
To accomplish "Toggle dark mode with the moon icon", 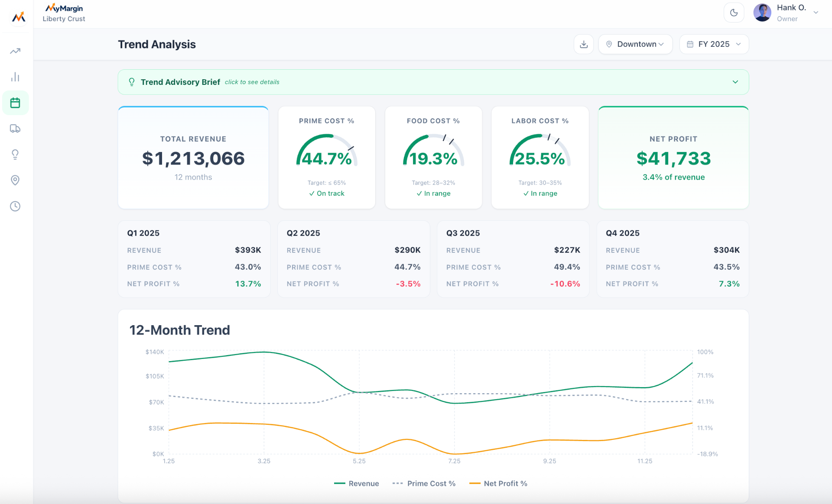I will [734, 13].
